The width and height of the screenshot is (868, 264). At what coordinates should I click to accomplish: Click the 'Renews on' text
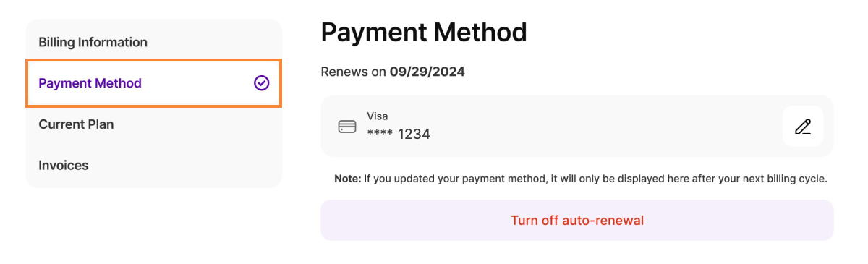coord(354,72)
